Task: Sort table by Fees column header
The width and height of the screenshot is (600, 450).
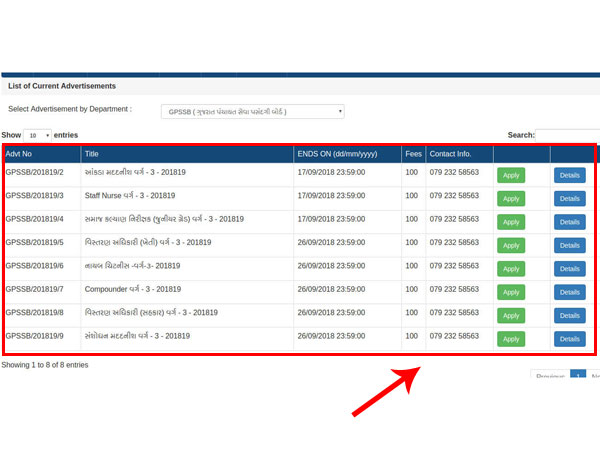Action: tap(413, 154)
